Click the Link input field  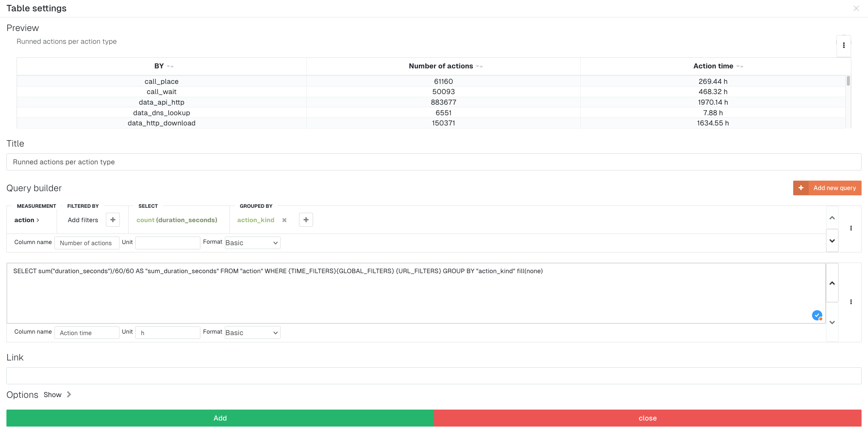tap(434, 376)
